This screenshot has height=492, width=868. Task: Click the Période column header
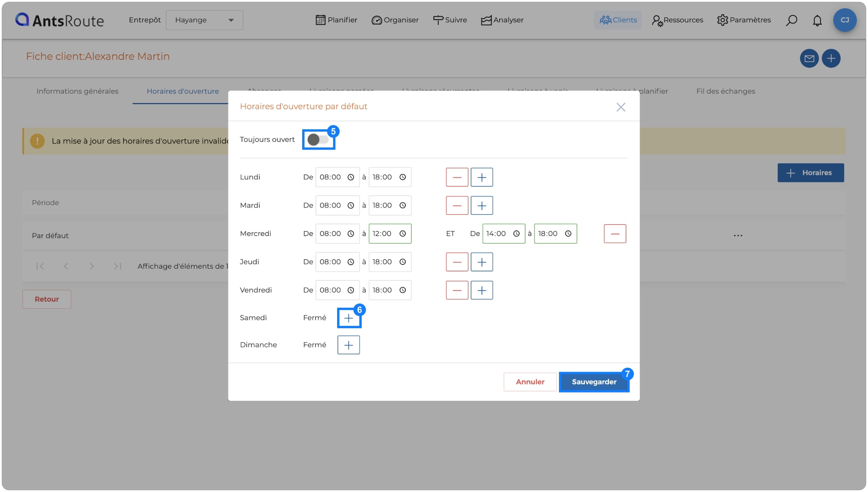click(x=45, y=203)
